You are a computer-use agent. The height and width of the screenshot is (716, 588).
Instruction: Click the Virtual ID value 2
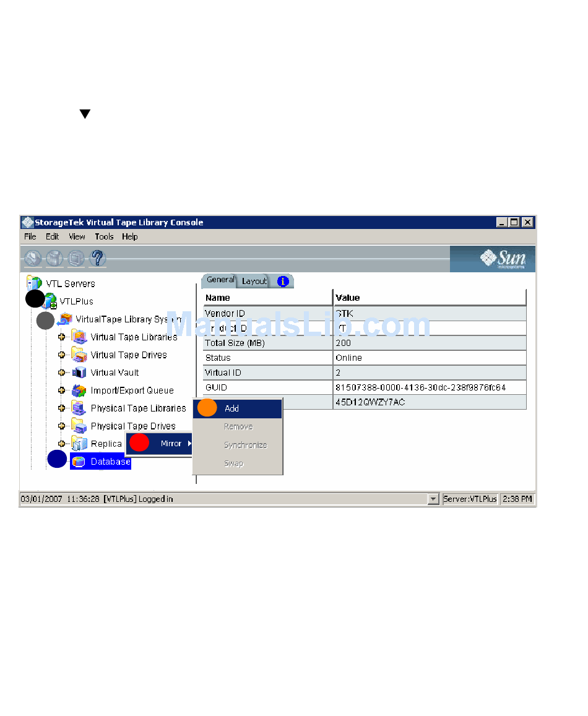click(x=338, y=373)
